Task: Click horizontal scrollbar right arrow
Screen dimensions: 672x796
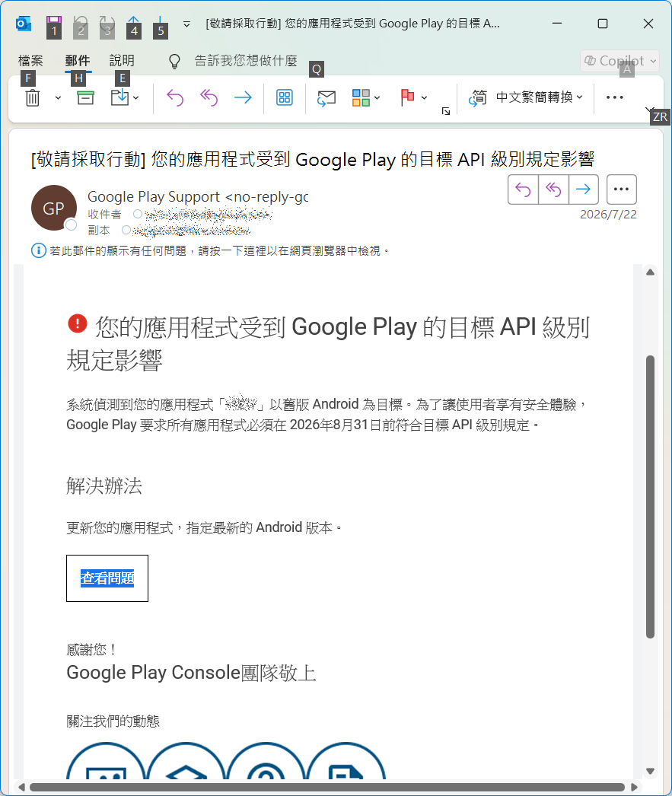Action: (634, 787)
